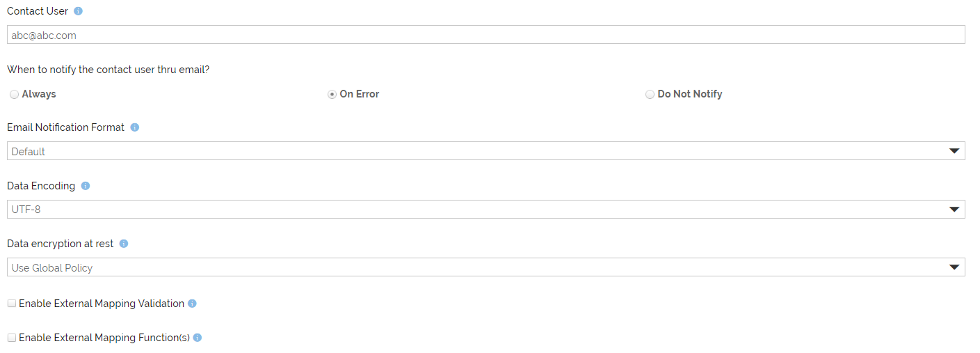Open the Email Notification Format dropdown showing Default
The image size is (980, 353).
pos(486,151)
